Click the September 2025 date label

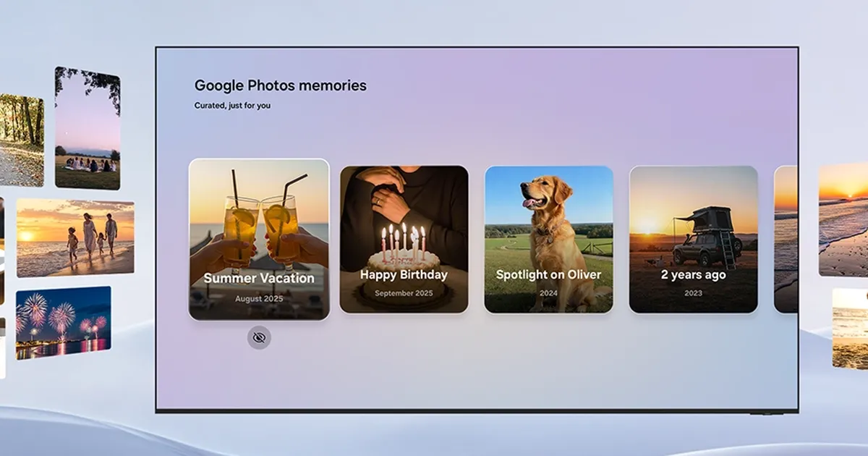pos(403,295)
